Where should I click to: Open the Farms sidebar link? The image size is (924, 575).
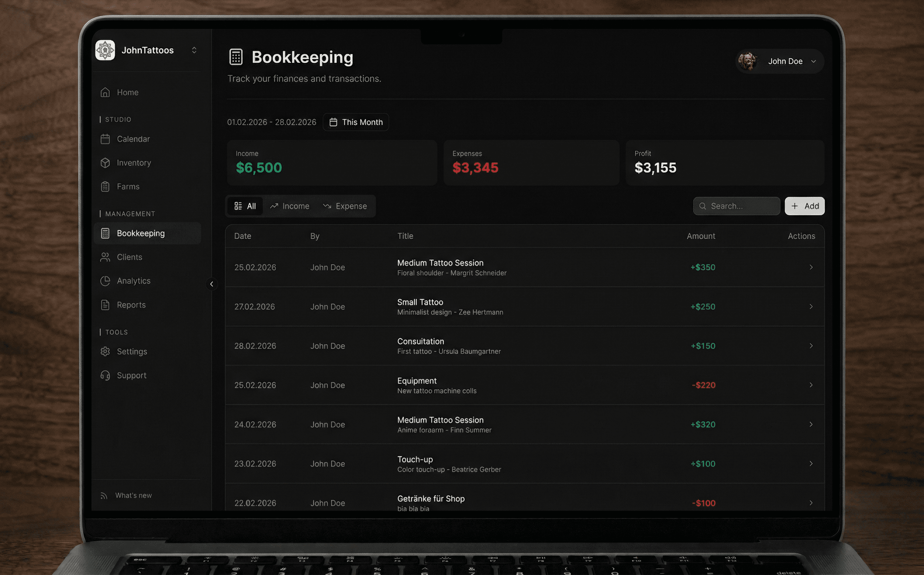click(x=128, y=187)
